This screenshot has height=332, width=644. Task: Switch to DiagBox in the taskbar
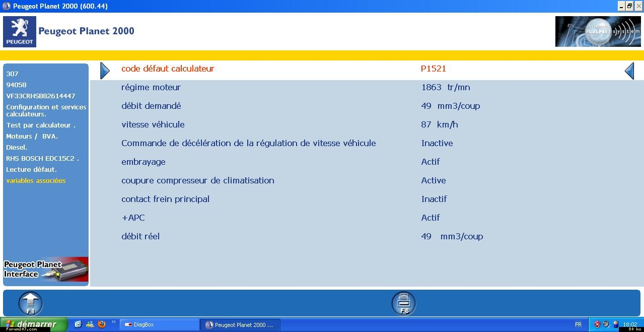click(x=159, y=325)
